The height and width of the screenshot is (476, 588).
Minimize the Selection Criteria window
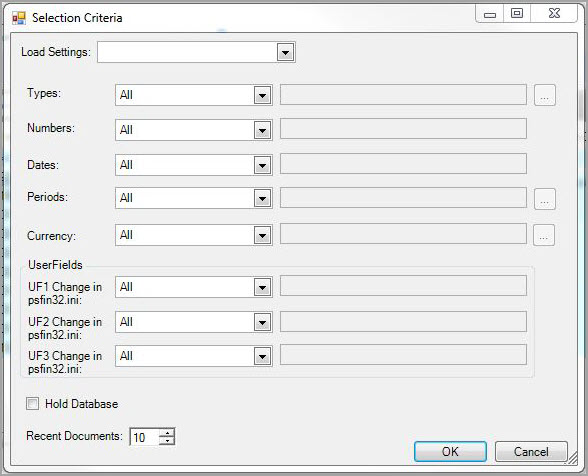[x=490, y=14]
